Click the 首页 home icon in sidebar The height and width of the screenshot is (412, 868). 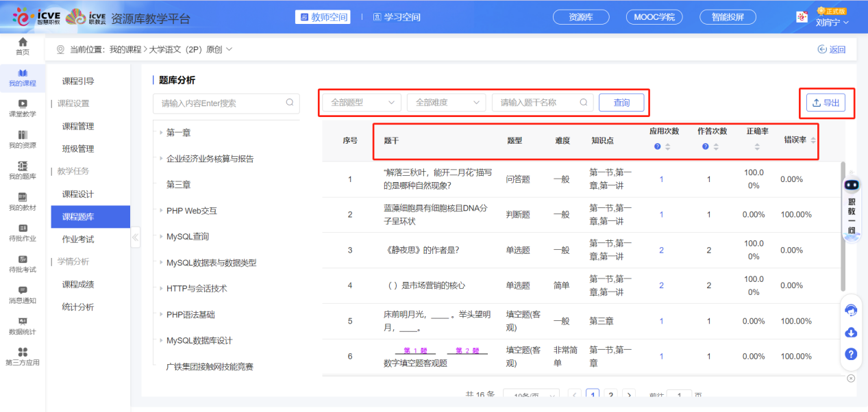coord(23,45)
